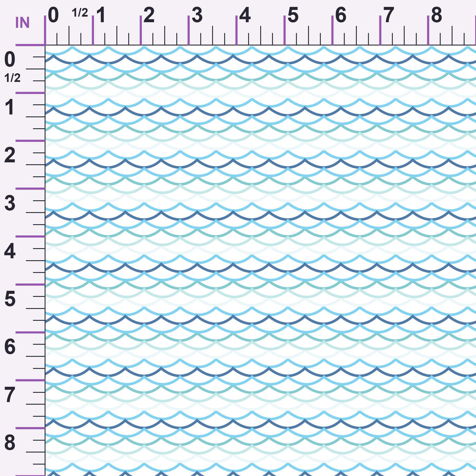This screenshot has width=476, height=476.
Task: Click the "4" on the top ruler
Action: [245, 15]
